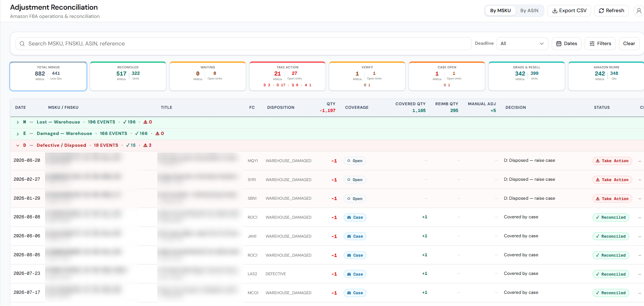
Task: Select the Amazon Reimb summary card
Action: coord(606,76)
